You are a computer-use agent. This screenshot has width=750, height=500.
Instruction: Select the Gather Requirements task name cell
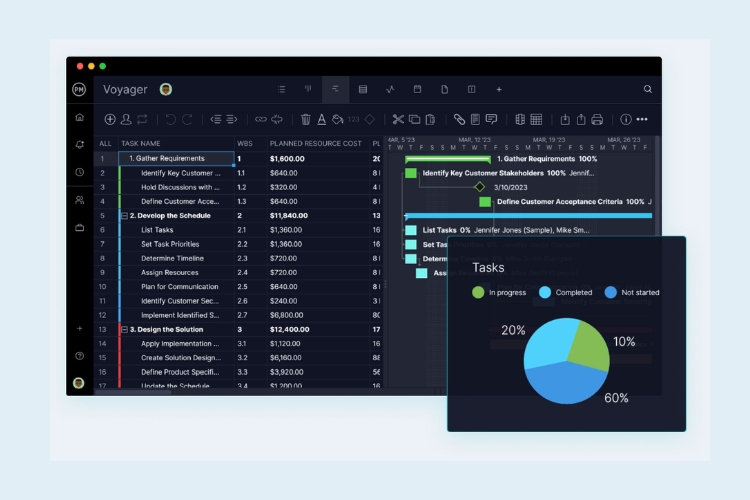pyautogui.click(x=175, y=158)
